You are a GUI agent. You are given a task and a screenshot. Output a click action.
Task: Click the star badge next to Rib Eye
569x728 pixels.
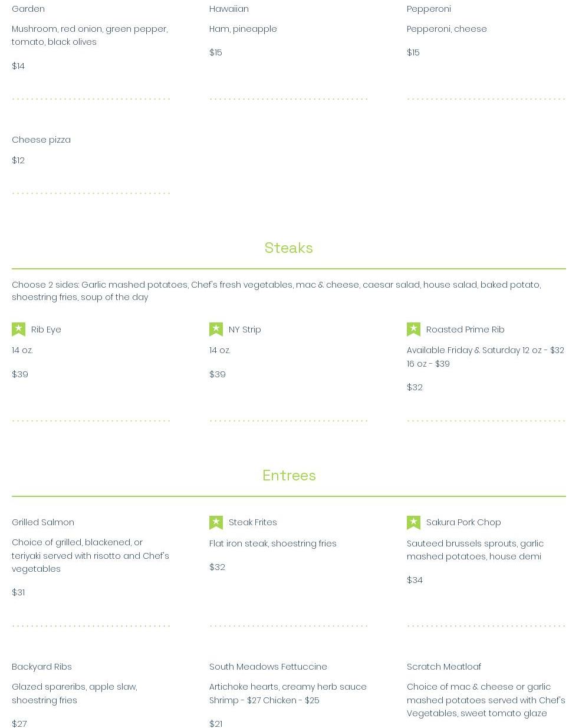point(18,329)
